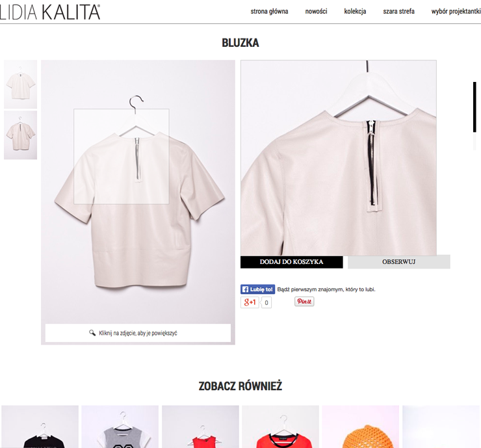Click the Pinterest 'Pin it' button
481x448 pixels.
(x=304, y=301)
